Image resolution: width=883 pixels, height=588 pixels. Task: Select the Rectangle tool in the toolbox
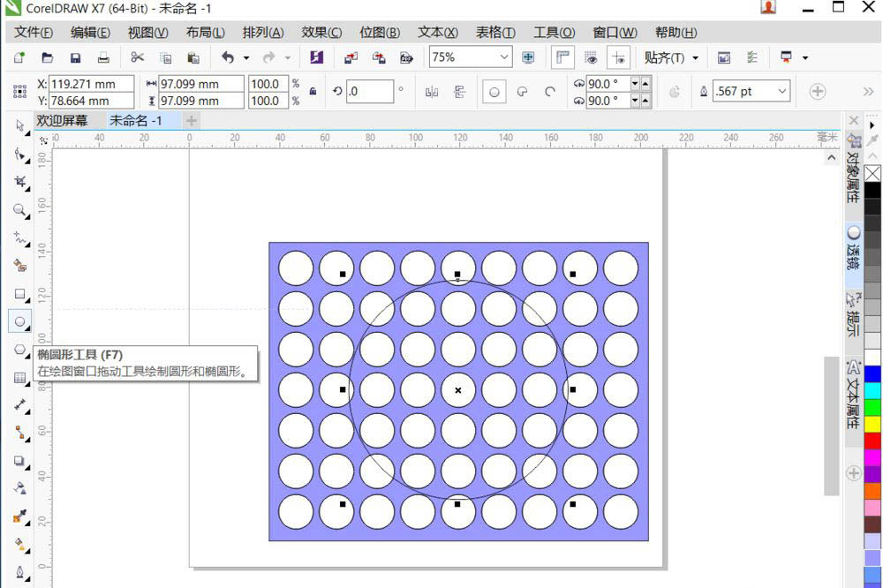click(x=19, y=293)
